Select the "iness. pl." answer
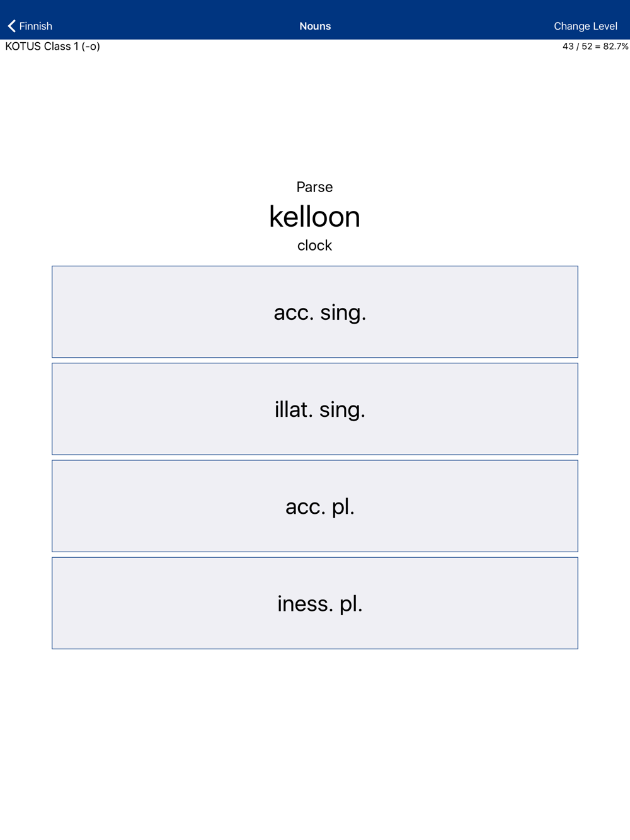The image size is (630, 840). (x=315, y=603)
